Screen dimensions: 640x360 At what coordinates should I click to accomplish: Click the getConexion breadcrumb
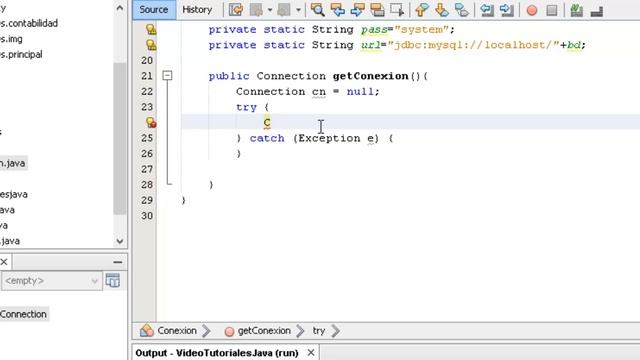[258, 331]
